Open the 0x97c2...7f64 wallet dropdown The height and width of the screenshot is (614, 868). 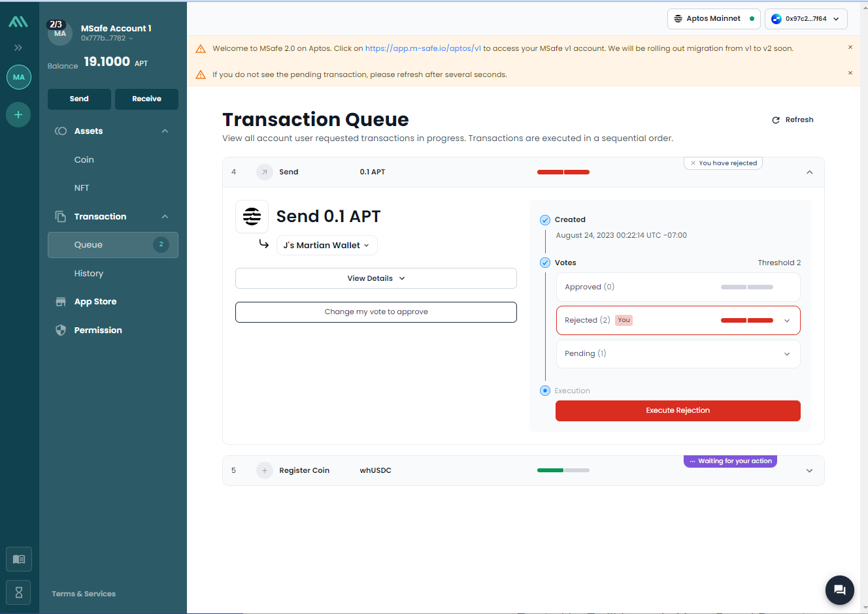pos(806,19)
